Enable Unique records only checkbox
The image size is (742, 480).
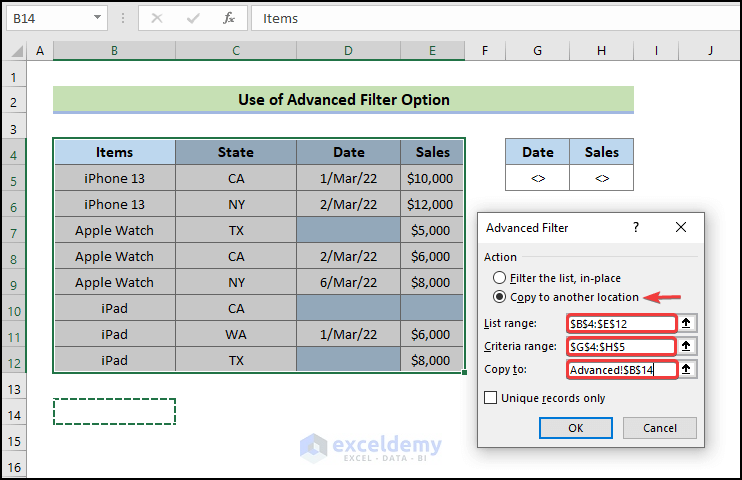(491, 398)
